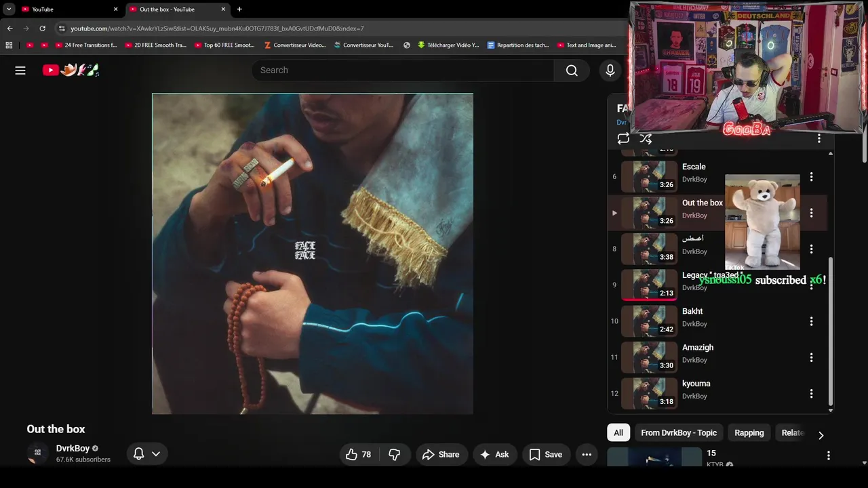Viewport: 868px width, 488px height.
Task: Click the Ask button
Action: click(494, 455)
